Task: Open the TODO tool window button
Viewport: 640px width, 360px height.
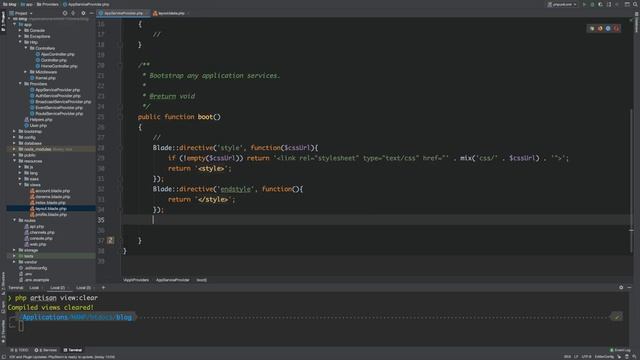Action: (x=20, y=350)
